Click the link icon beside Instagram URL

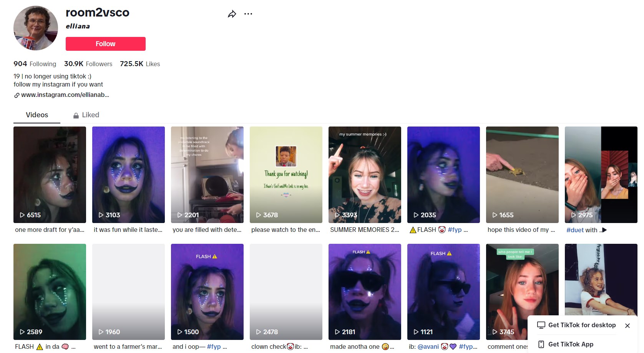click(17, 95)
